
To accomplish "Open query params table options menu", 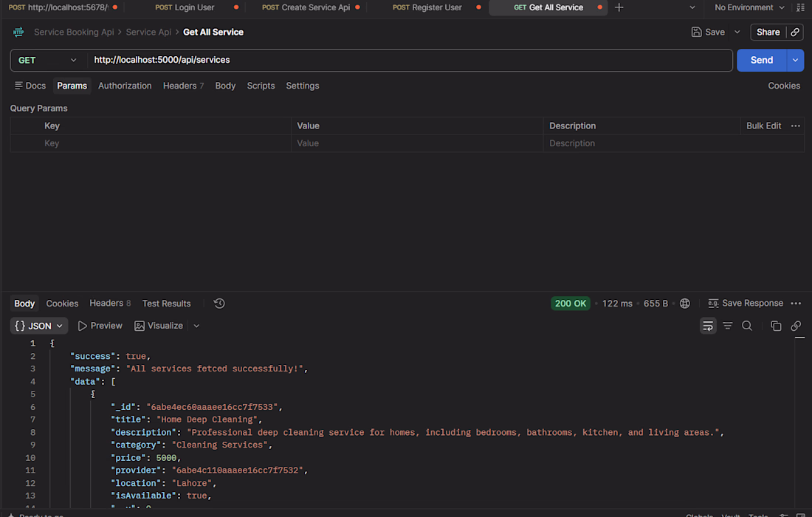I will click(x=796, y=126).
